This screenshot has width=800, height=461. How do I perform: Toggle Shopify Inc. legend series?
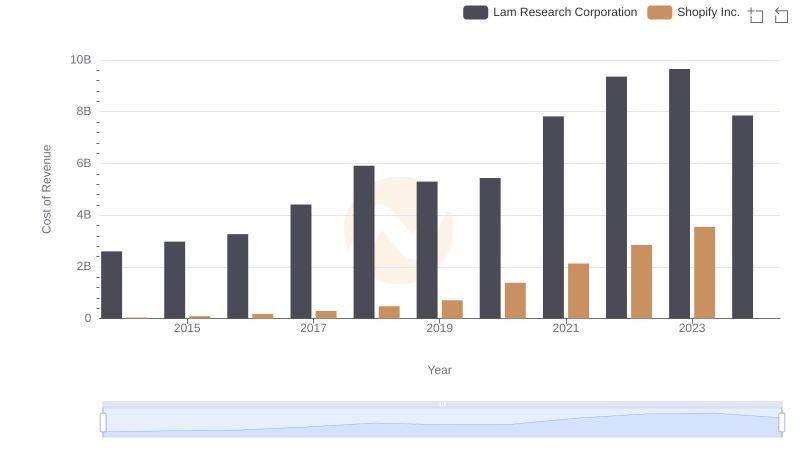point(693,12)
